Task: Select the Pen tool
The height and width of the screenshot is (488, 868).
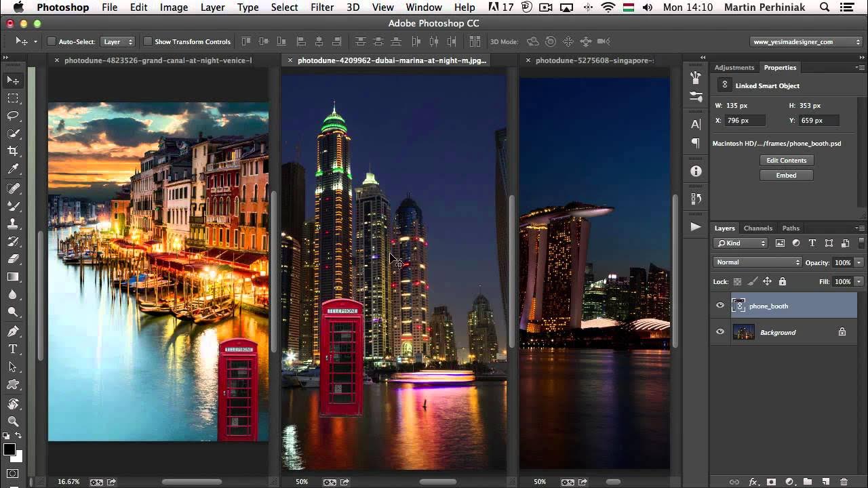Action: point(13,331)
